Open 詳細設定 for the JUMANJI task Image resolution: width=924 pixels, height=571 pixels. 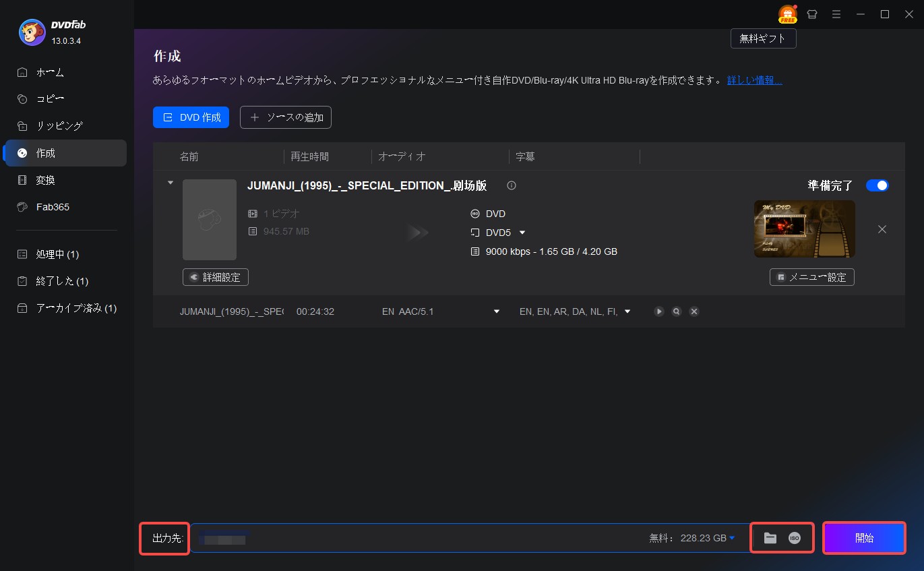tap(216, 277)
